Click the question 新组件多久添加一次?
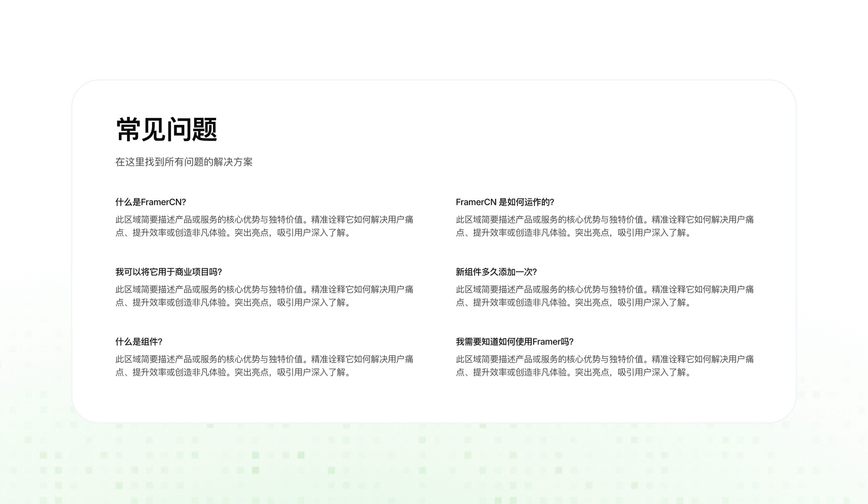This screenshot has width=868, height=504. tap(496, 272)
